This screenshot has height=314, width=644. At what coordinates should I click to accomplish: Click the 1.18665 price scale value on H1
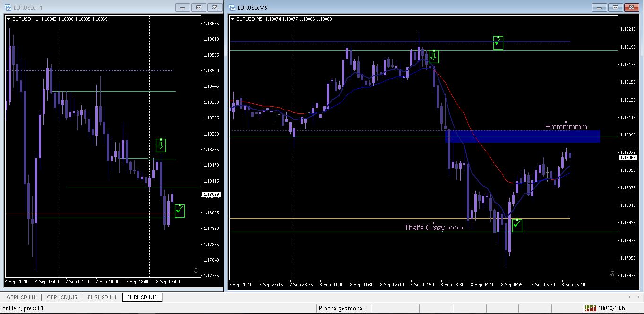[211, 24]
